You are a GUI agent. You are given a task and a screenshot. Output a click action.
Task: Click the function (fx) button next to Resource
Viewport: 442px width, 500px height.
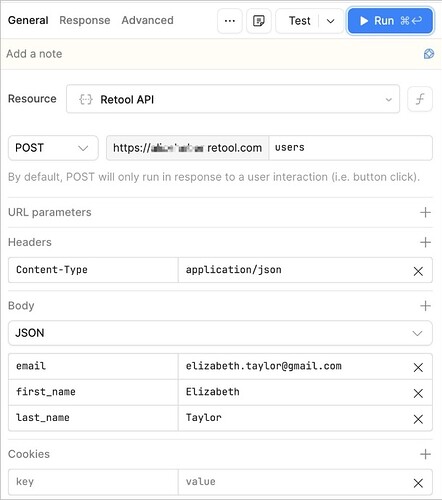point(420,99)
